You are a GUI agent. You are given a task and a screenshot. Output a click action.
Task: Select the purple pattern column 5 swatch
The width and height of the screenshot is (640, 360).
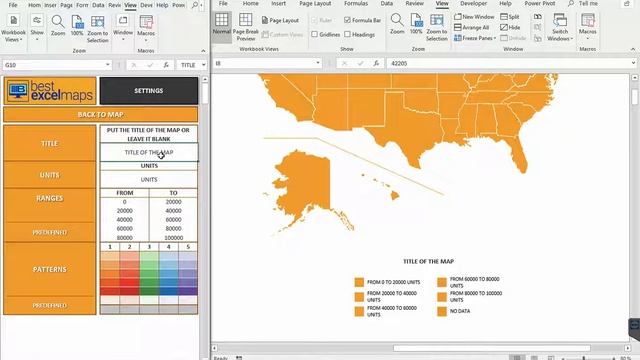pyautogui.click(x=188, y=273)
